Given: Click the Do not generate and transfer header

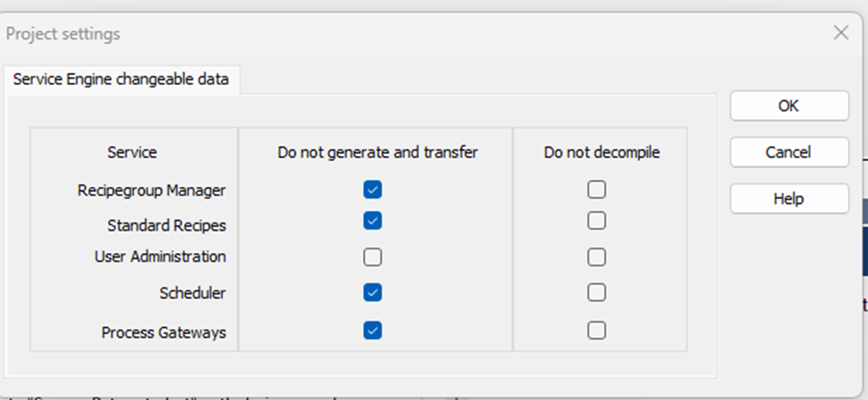Looking at the screenshot, I should [378, 152].
